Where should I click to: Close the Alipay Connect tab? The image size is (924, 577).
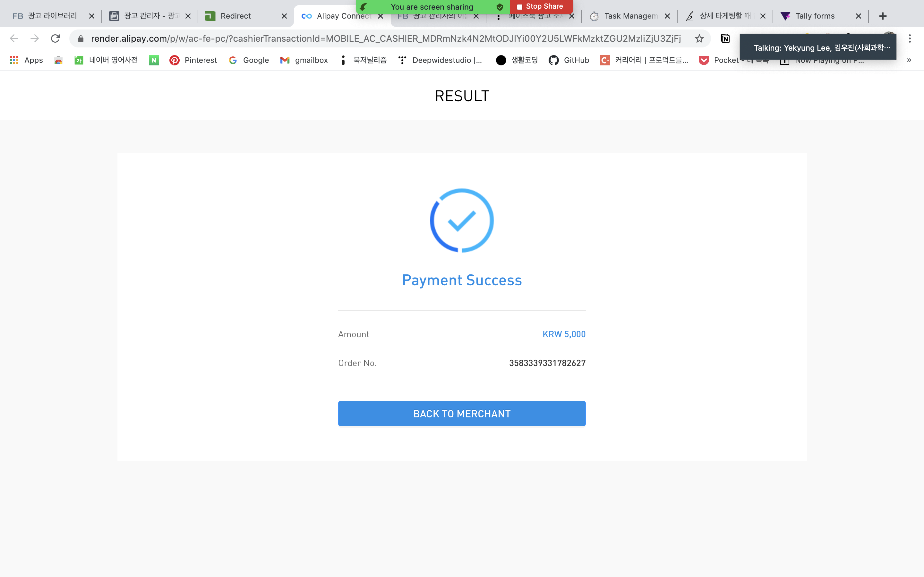pos(380,16)
